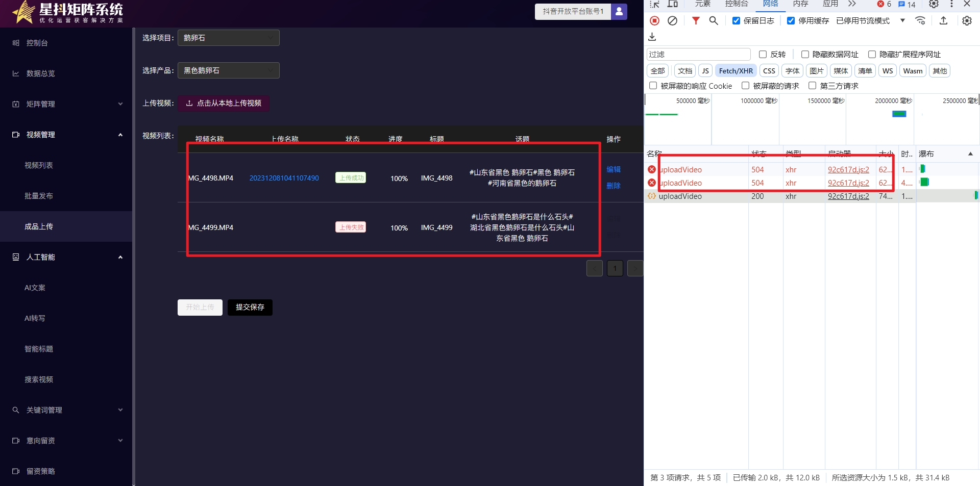
Task: Click the star logo of 星抖矩阵系统
Action: coord(23,12)
